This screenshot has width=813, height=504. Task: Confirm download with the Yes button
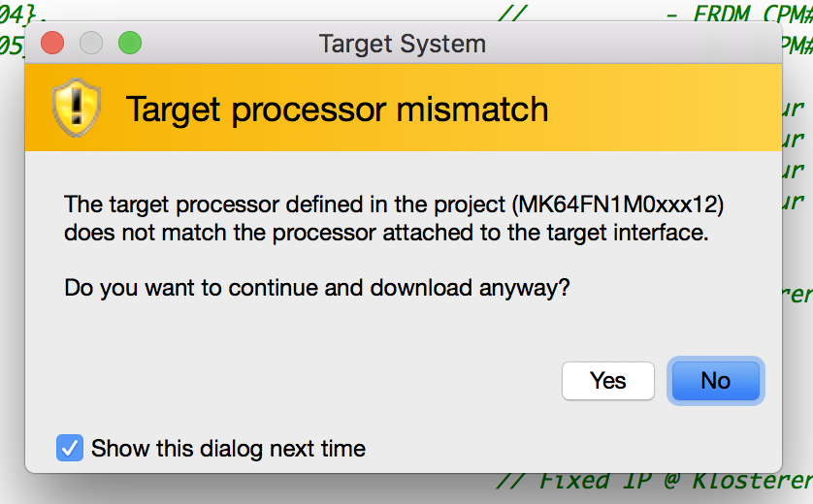608,381
